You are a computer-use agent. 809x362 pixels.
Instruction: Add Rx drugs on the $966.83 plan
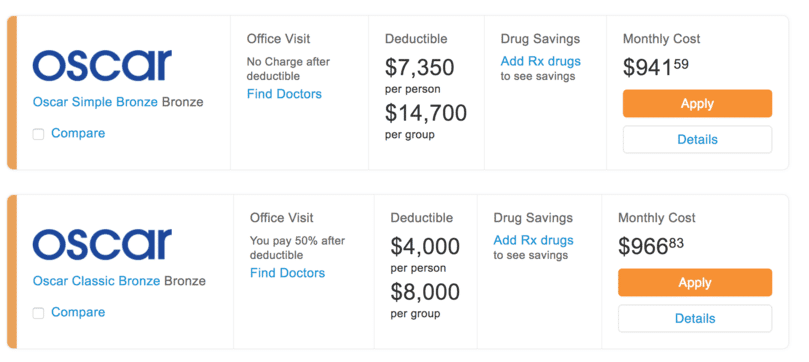pyautogui.click(x=533, y=240)
